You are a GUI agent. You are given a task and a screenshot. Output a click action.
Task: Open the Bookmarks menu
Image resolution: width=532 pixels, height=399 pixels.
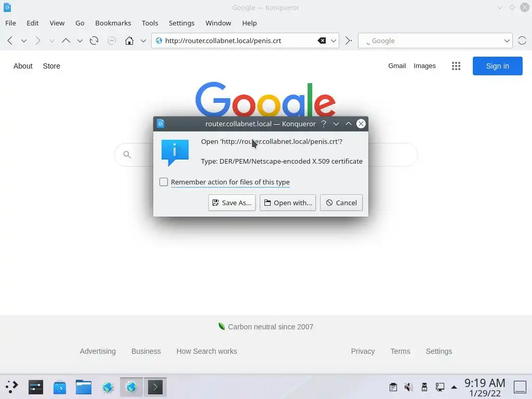[113, 23]
